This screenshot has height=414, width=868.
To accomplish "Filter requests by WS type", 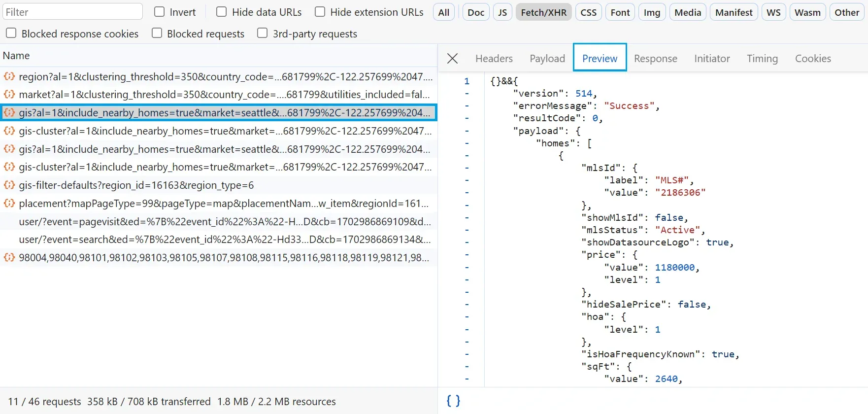I will [x=774, y=12].
